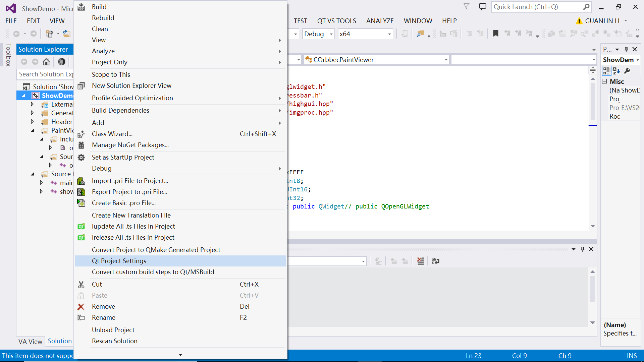Image resolution: width=644 pixels, height=362 pixels.
Task: Switch Properties panel to categorized view
Action: tap(606, 71)
